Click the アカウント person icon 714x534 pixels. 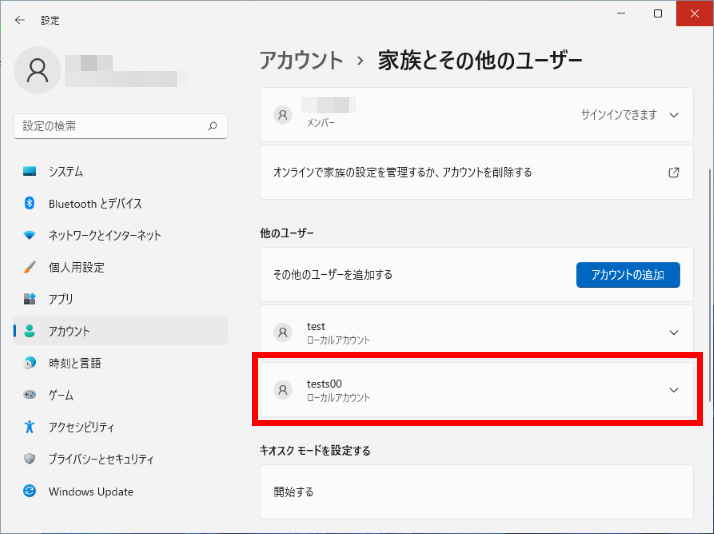[30, 331]
